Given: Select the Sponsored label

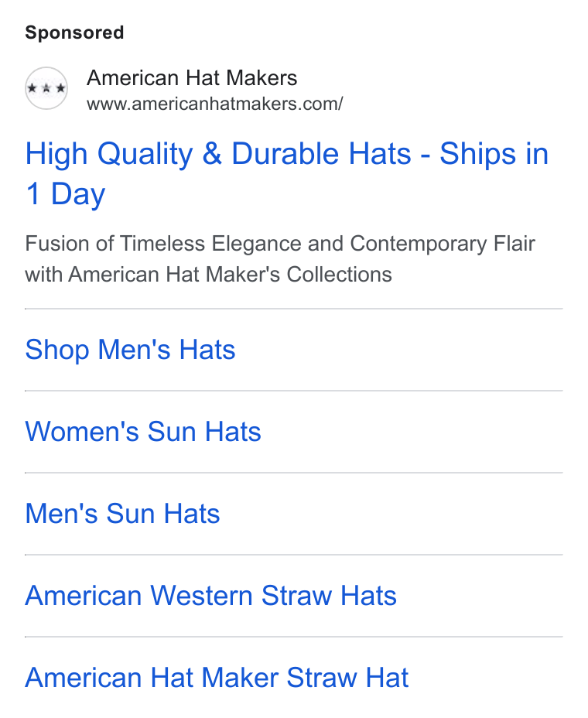Looking at the screenshot, I should [74, 32].
